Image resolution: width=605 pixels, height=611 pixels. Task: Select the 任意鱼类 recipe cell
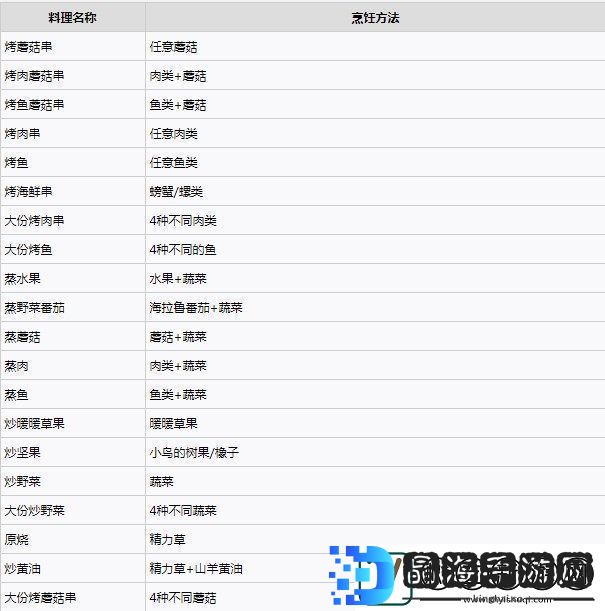[375, 162]
